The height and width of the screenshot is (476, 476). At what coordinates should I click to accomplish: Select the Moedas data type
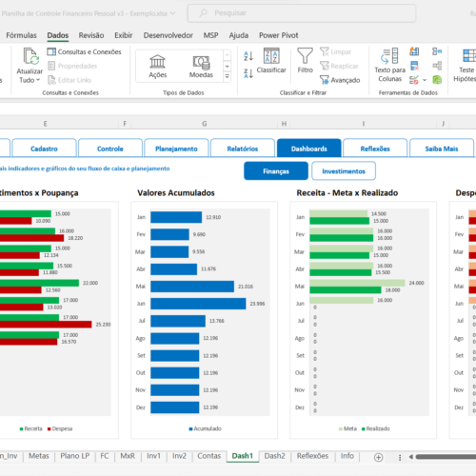pos(201,66)
